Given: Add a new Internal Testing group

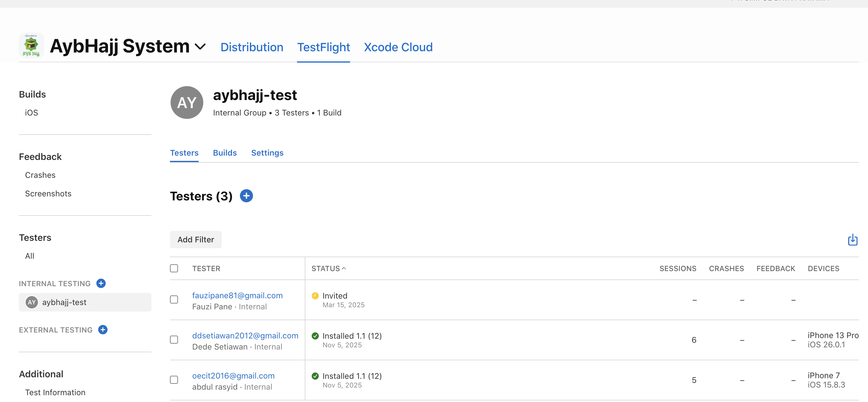Looking at the screenshot, I should tap(101, 283).
